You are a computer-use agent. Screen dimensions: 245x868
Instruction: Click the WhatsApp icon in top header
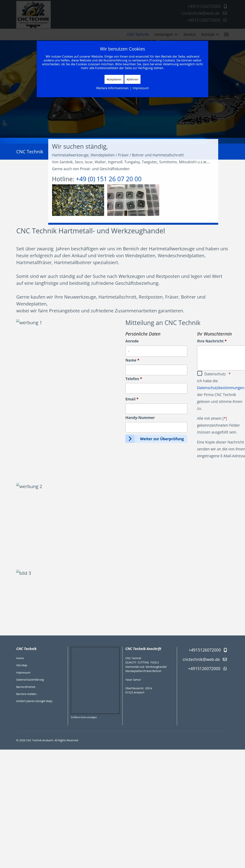pyautogui.click(x=225, y=20)
